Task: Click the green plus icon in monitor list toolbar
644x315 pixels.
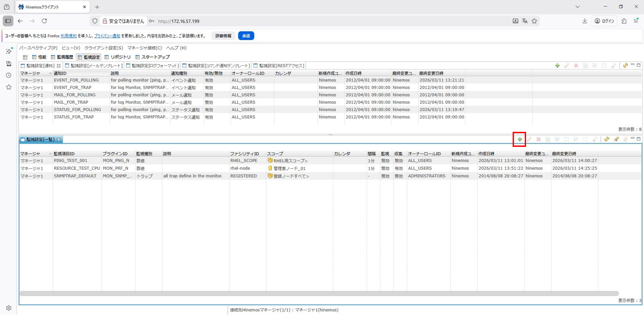Action: [x=519, y=139]
